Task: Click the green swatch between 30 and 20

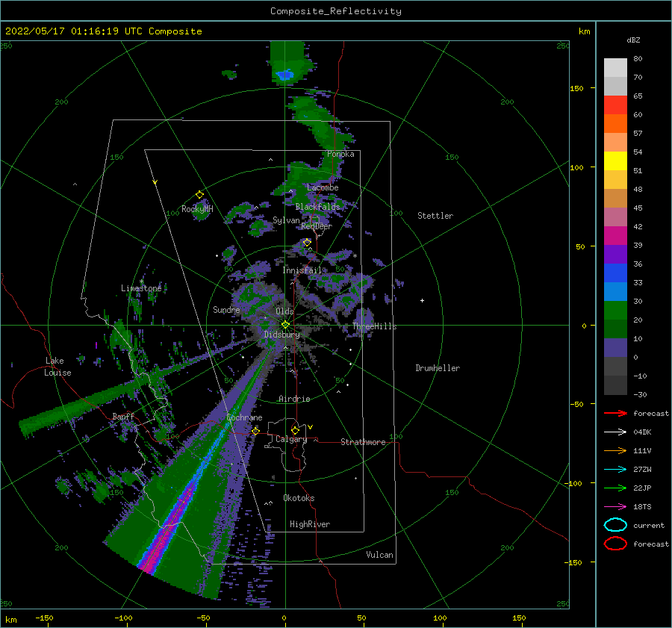Action: 615,311
